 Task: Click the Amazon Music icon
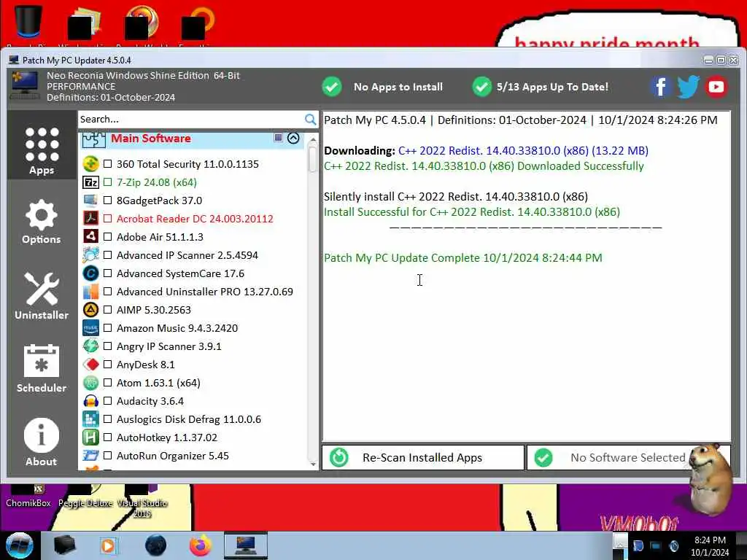pos(90,328)
